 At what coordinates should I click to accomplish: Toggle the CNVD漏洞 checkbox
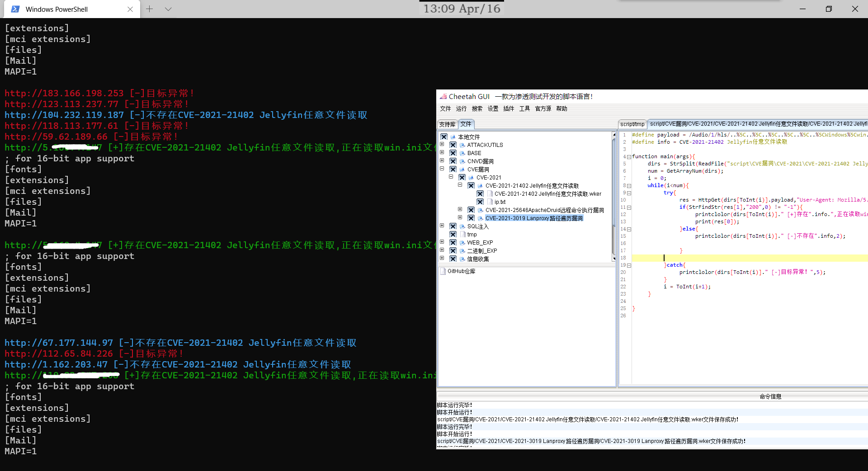coord(453,161)
